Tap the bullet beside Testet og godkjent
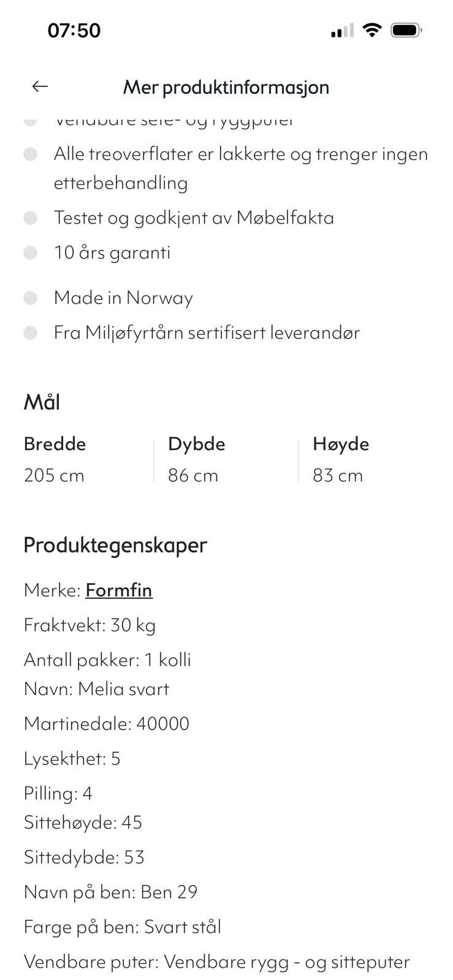The image size is (453, 980). [x=31, y=217]
